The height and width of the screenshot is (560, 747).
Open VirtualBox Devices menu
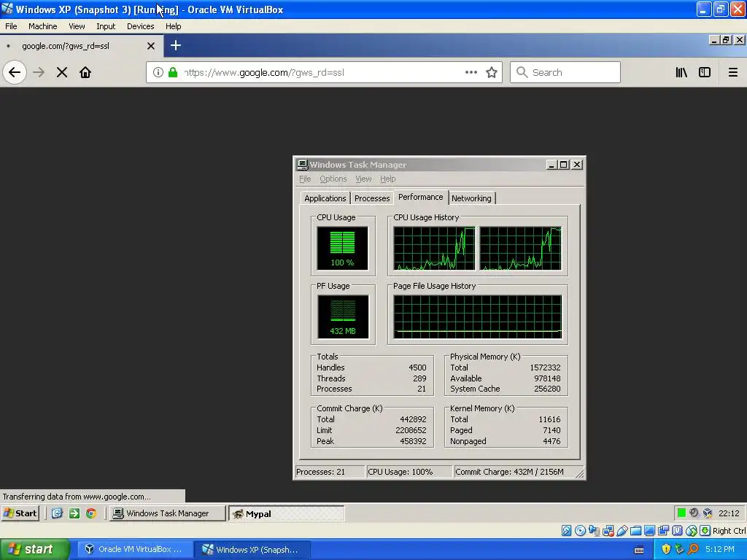[141, 26]
